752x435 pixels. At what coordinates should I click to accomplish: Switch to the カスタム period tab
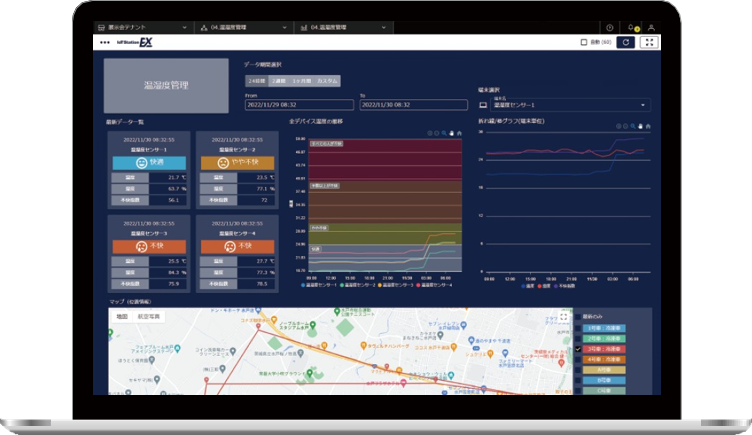(327, 80)
